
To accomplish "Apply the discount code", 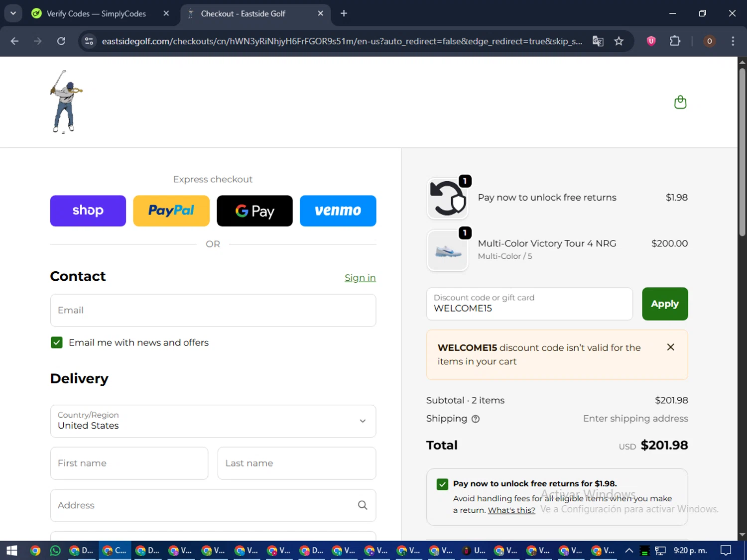I will (665, 304).
